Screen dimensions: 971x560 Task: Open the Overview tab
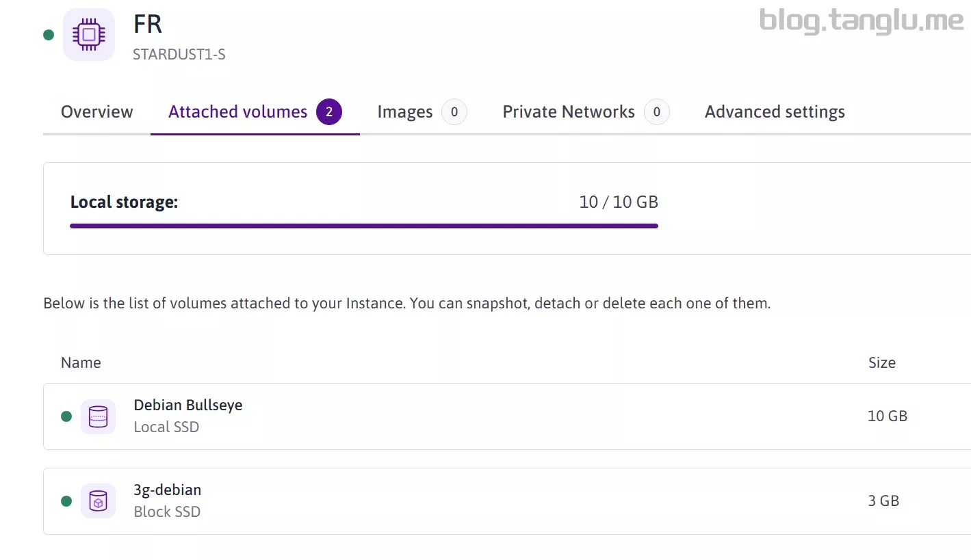[x=97, y=112]
